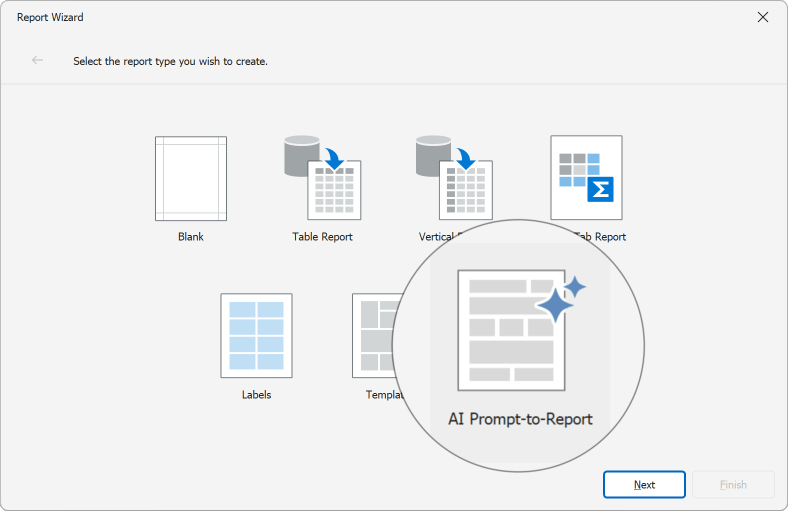Click the Next button

pos(644,485)
